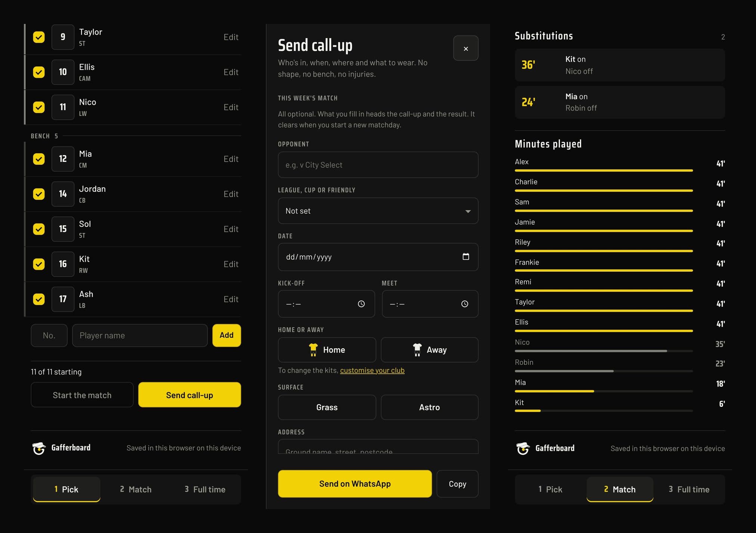Uncheck Taylor's selection checkbox

(x=39, y=37)
